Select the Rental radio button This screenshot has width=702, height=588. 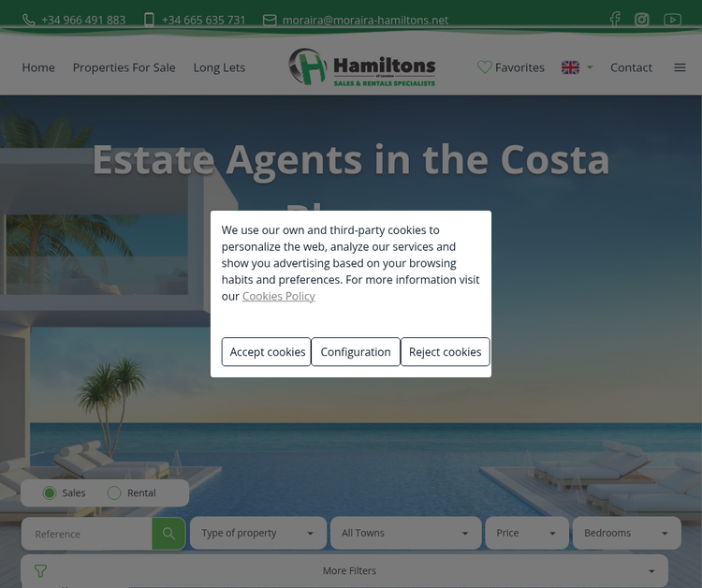pyautogui.click(x=114, y=493)
